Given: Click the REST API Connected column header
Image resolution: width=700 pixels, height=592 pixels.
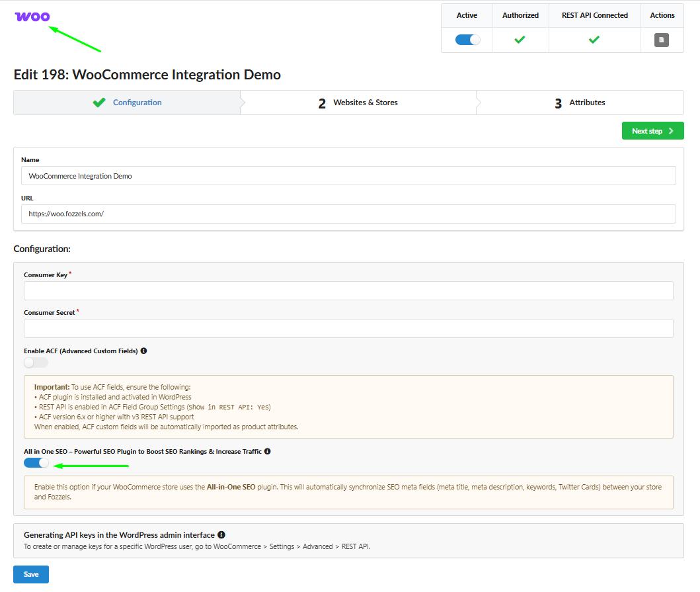Looking at the screenshot, I should coord(595,15).
